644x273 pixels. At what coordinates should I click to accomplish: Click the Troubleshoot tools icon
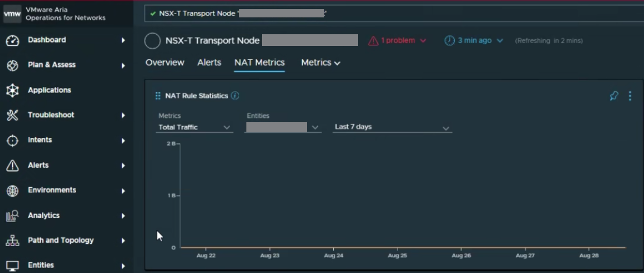pyautogui.click(x=12, y=115)
